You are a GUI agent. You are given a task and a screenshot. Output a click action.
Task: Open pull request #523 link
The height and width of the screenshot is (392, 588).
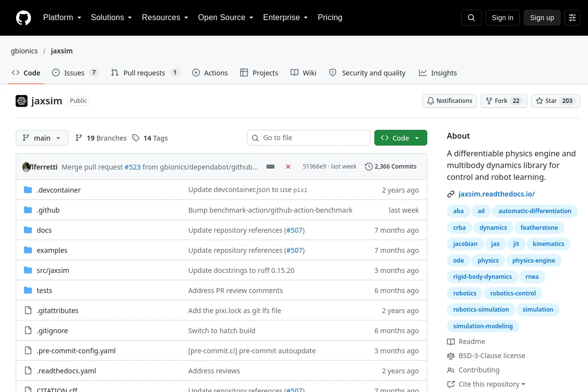pos(132,167)
